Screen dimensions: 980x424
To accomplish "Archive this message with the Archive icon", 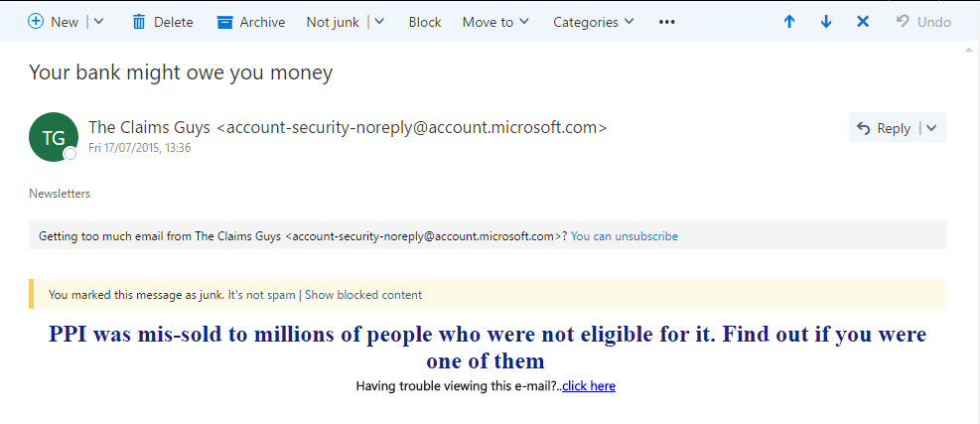I will [x=224, y=22].
